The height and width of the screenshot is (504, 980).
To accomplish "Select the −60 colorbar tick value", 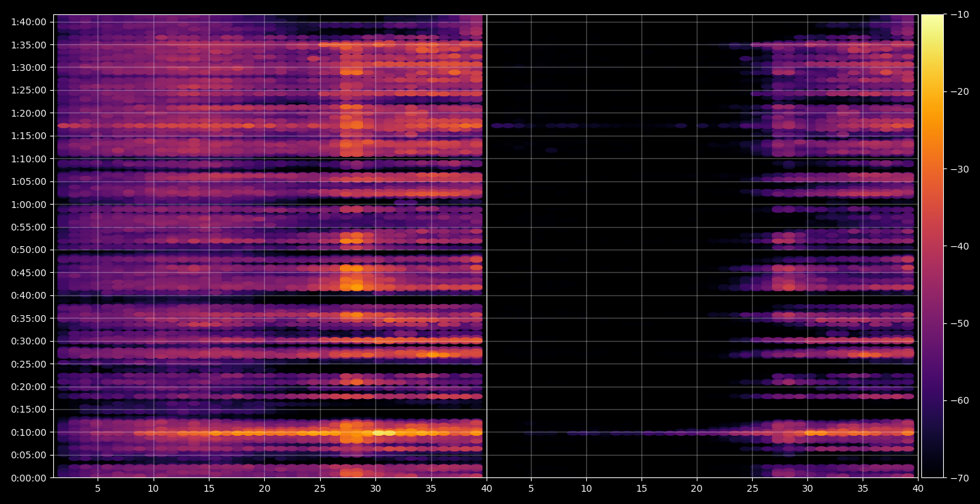I will [x=960, y=400].
